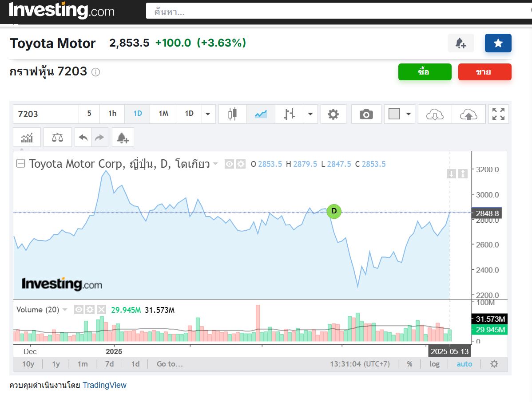Viewport: 532px width, 402px height.
Task: Click the 29.945M green volume label
Action: point(489,330)
